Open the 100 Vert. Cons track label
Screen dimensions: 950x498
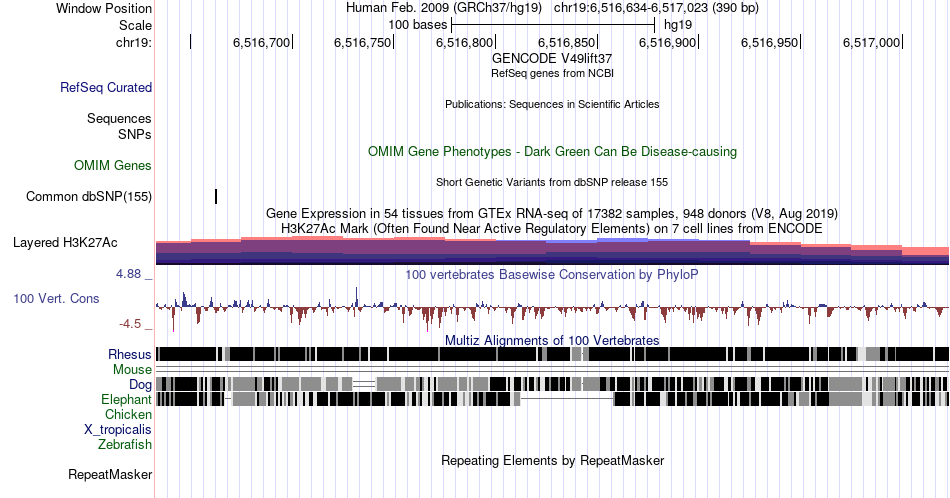point(56,298)
